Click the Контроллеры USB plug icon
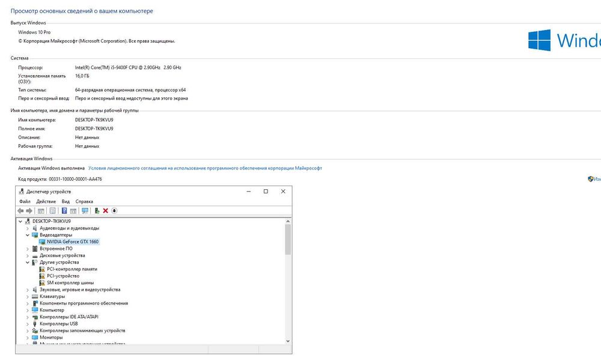 [35, 324]
